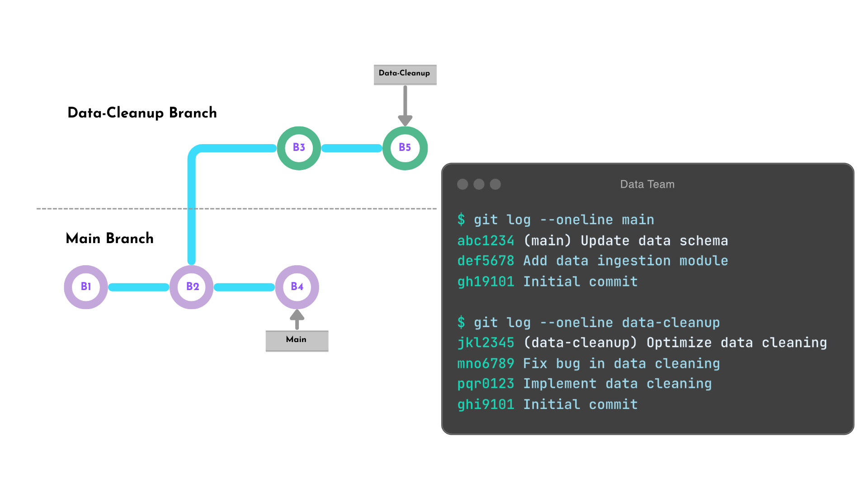This screenshot has height=488, width=868.
Task: Click commit hash mno6789
Action: click(x=486, y=363)
